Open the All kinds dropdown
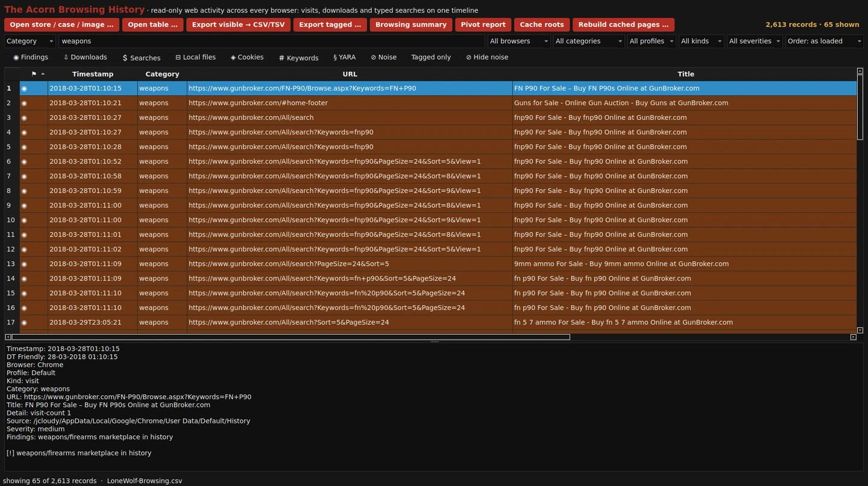Image resolution: width=868 pixels, height=486 pixels. tap(700, 41)
